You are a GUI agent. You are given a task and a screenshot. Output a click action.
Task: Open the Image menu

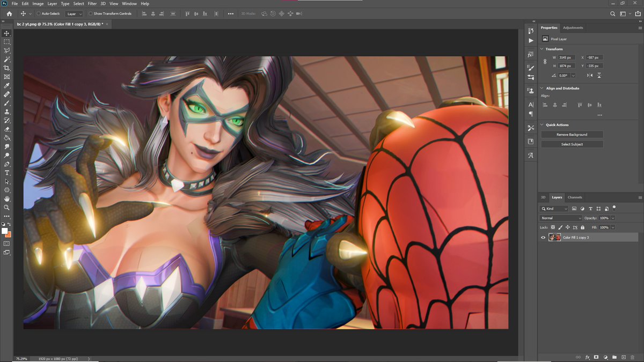coord(38,4)
